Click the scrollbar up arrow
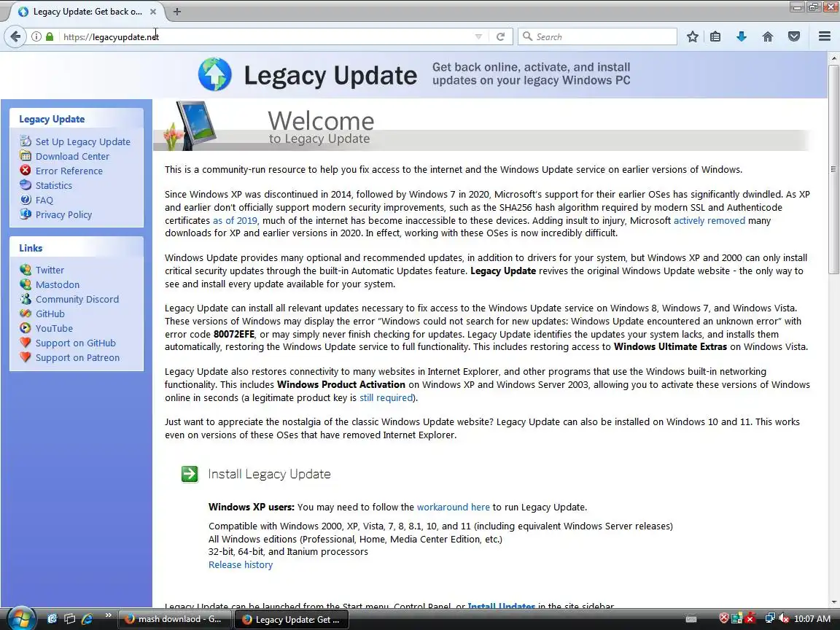Viewport: 840px width, 630px height. click(833, 58)
